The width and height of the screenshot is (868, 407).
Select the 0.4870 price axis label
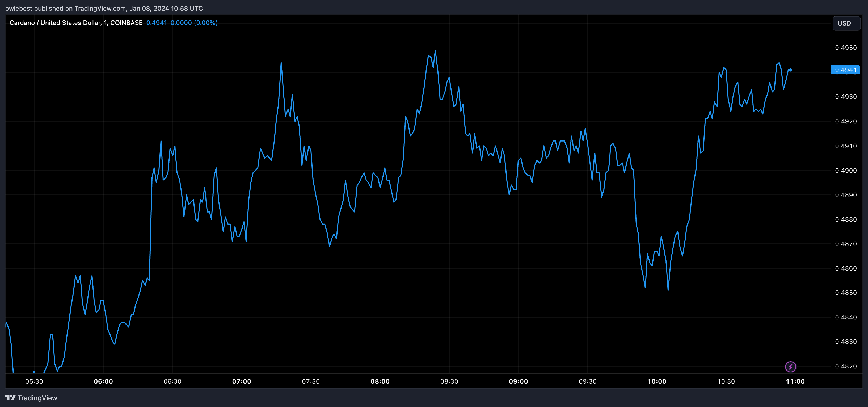point(846,244)
